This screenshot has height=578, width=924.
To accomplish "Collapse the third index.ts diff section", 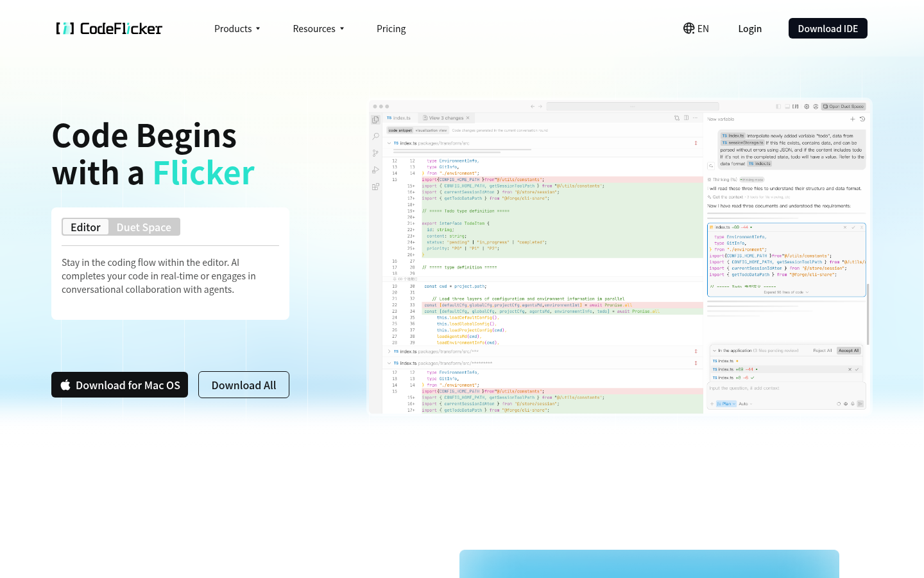I will [x=389, y=363].
